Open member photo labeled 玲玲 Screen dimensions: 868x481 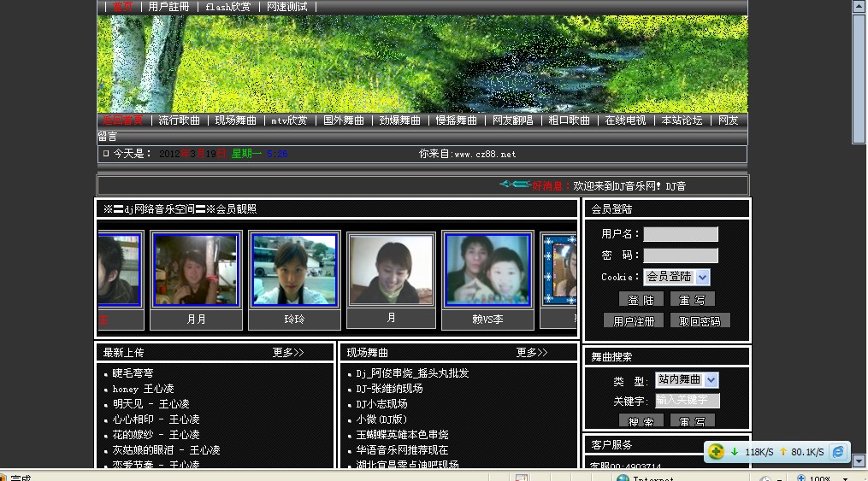coord(294,269)
